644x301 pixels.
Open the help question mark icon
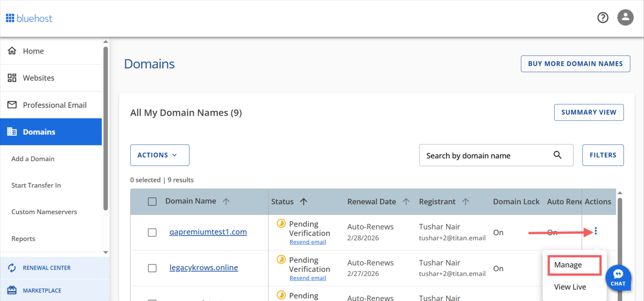pyautogui.click(x=603, y=18)
